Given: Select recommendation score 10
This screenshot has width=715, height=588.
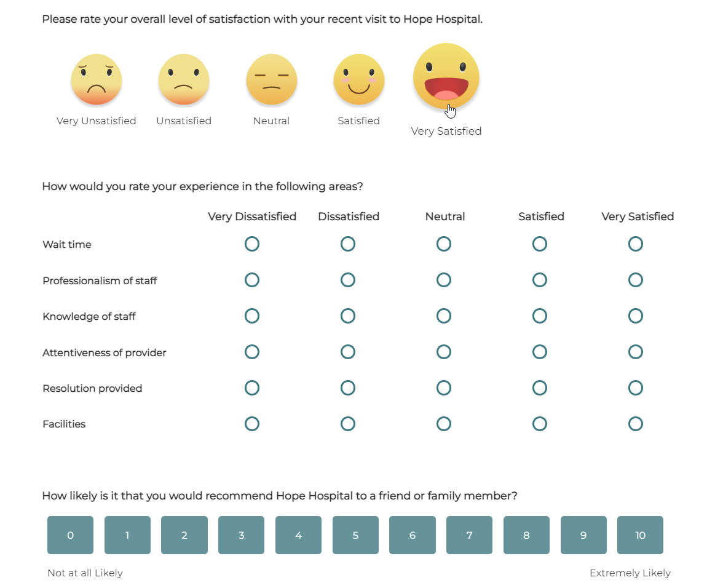Looking at the screenshot, I should tap(640, 535).
